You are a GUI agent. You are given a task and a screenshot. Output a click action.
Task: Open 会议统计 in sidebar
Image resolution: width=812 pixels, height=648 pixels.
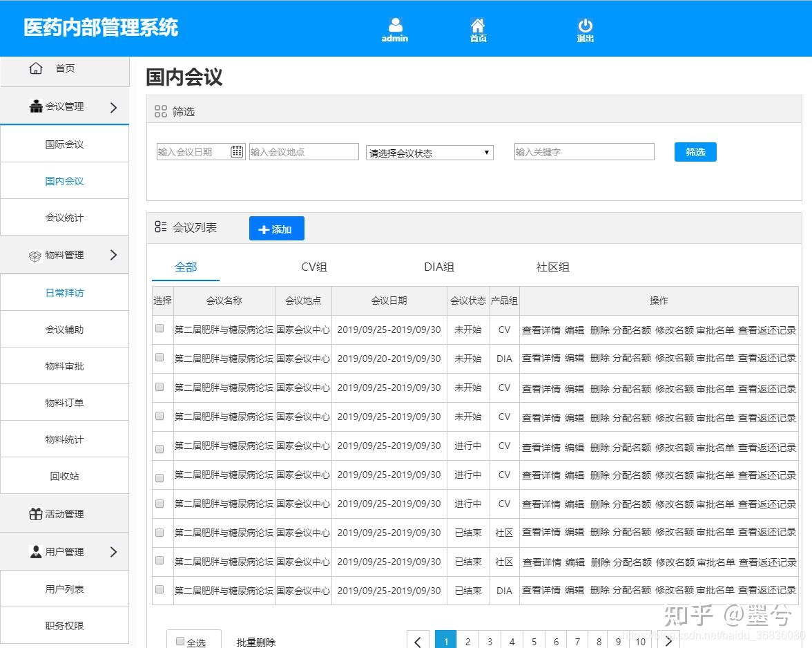pos(64,218)
